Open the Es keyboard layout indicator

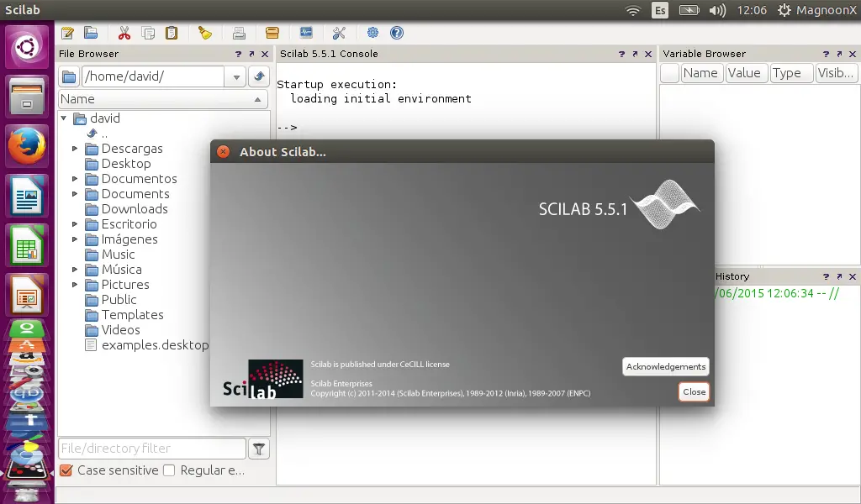660,10
